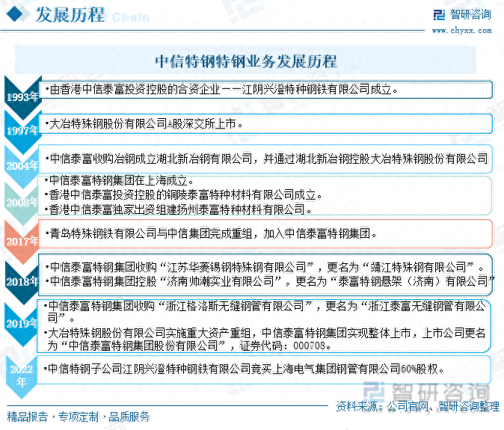504x430 pixels.
Task: Click the footer text 品质服务
Action: pos(129,417)
